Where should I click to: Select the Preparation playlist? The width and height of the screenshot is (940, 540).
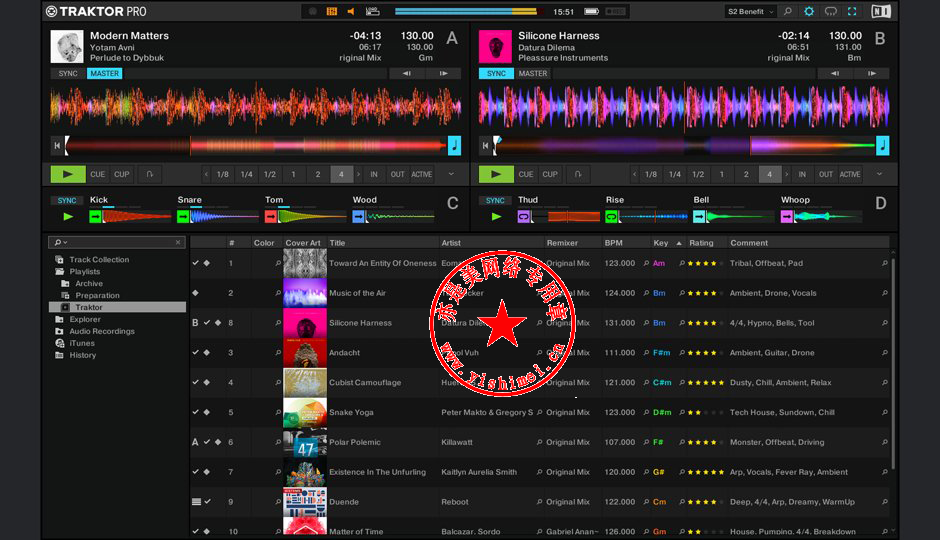97,295
